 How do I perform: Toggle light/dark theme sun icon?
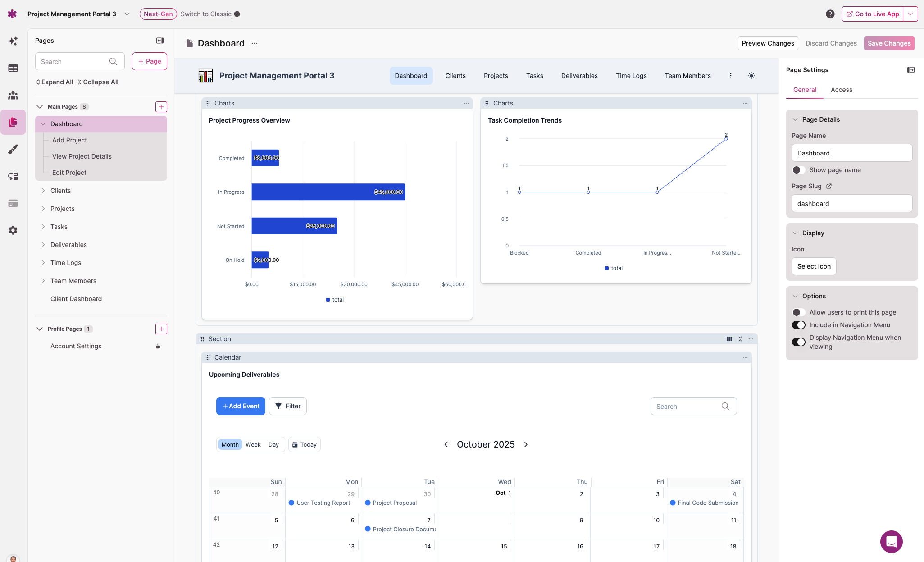pyautogui.click(x=751, y=76)
